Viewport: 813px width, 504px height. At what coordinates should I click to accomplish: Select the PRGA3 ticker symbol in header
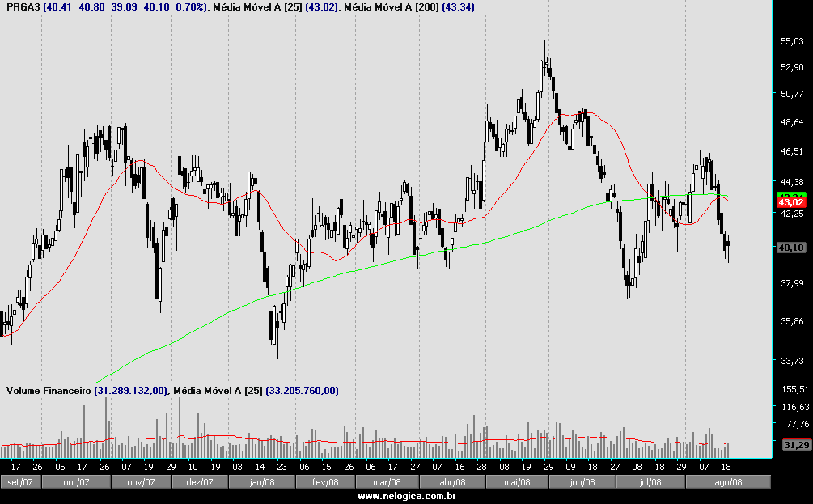coord(23,7)
